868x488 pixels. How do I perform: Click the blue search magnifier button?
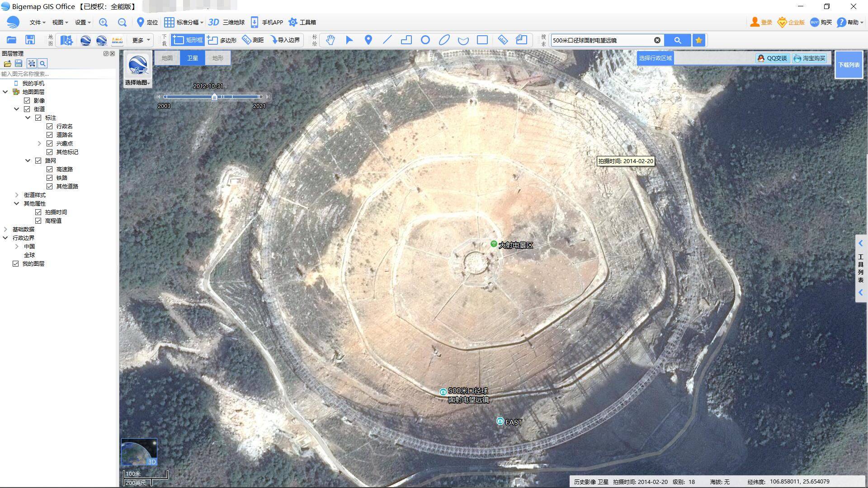[678, 40]
